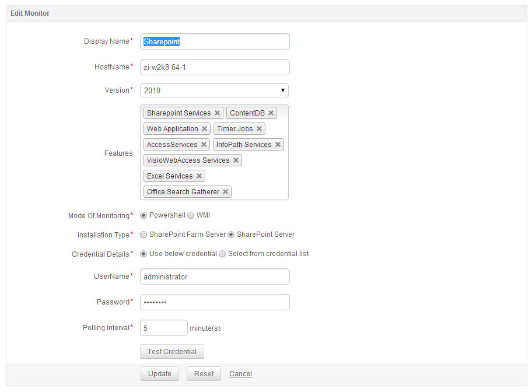
Task: Click the Installation Type label
Action: point(103,235)
